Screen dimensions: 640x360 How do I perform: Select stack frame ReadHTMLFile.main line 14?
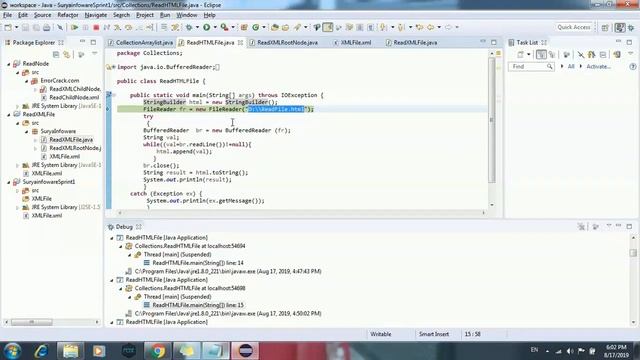coord(198,263)
